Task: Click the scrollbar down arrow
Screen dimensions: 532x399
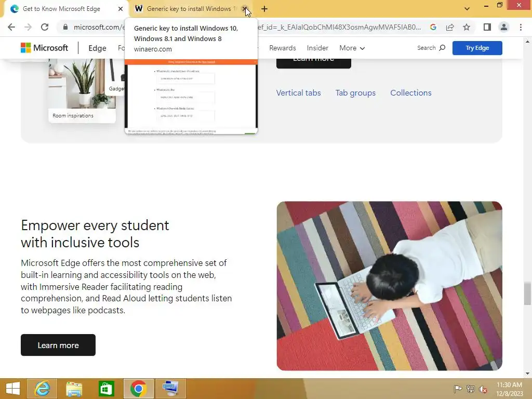Action: pos(527,374)
